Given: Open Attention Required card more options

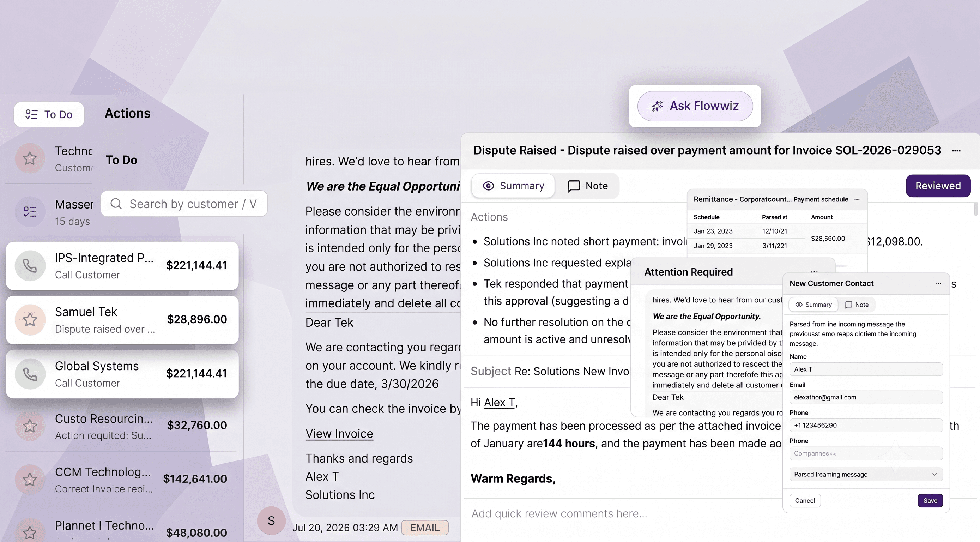Looking at the screenshot, I should (x=814, y=272).
